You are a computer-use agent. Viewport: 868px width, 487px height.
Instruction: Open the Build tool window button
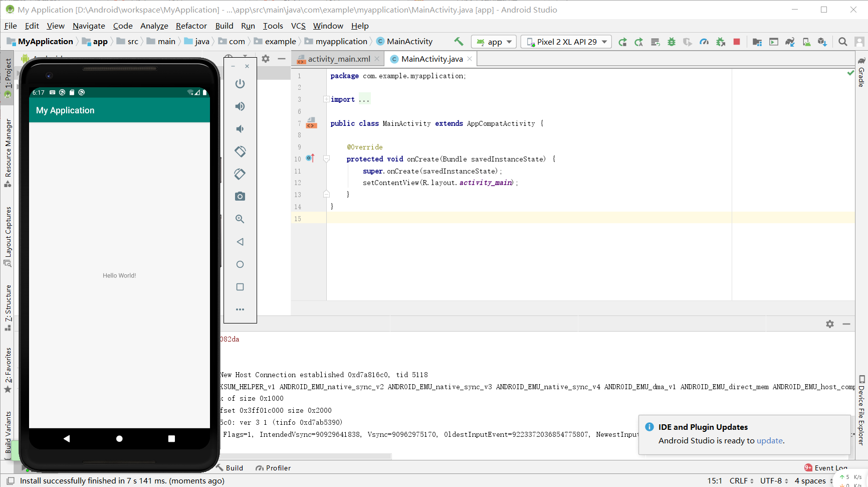tap(230, 468)
